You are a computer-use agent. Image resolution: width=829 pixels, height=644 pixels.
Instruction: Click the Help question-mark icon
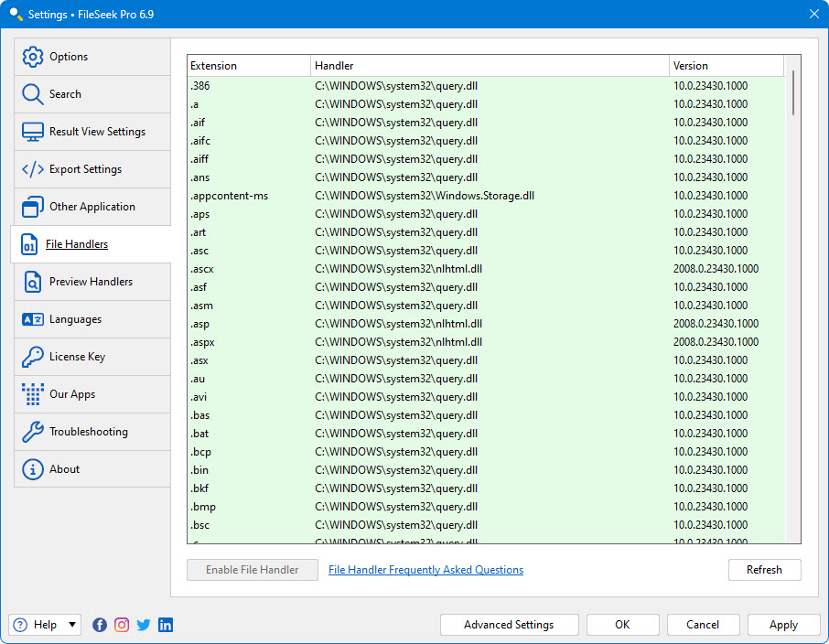(20, 625)
